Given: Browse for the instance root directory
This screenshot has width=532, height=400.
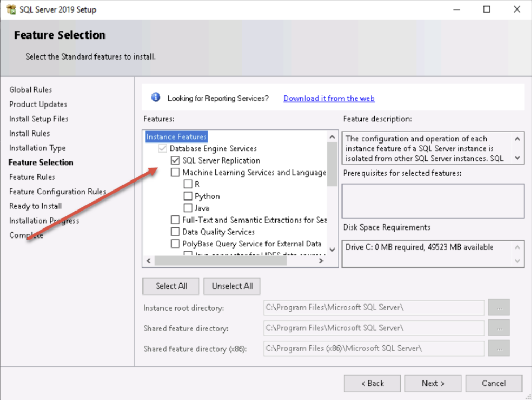Looking at the screenshot, I should coord(499,307).
